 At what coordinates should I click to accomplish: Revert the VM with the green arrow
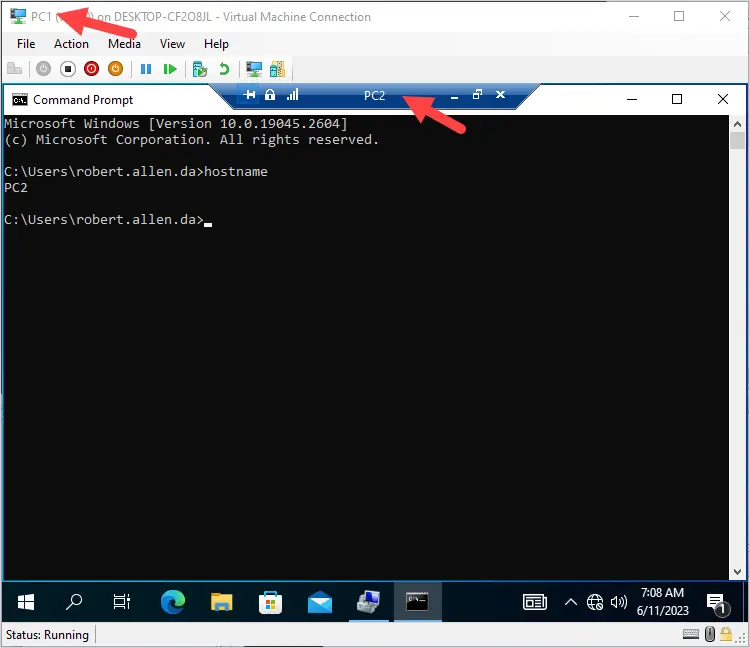pos(224,69)
